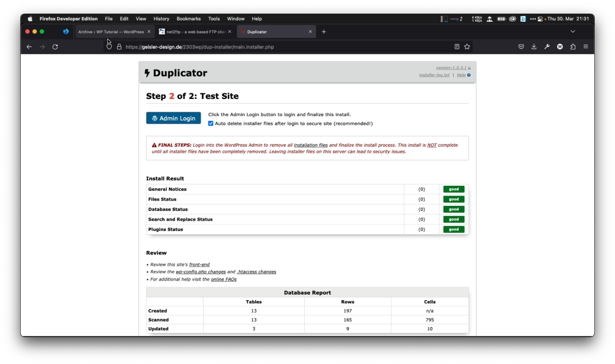The image size is (615, 364).
Task: Open the installer-log.txt link
Action: [x=434, y=75]
